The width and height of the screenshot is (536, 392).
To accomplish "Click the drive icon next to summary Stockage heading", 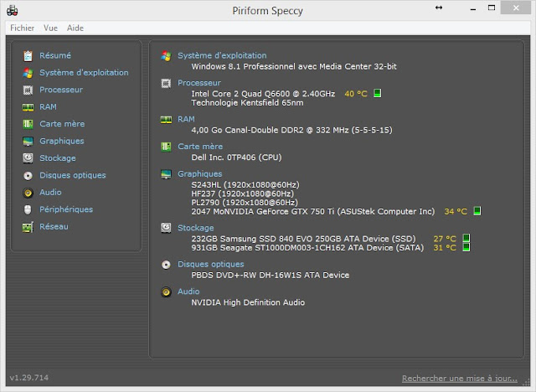I will pos(166,228).
